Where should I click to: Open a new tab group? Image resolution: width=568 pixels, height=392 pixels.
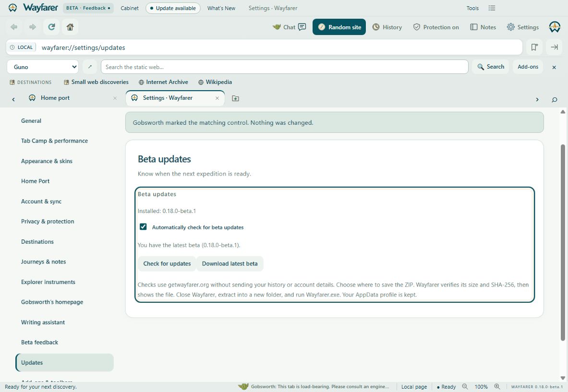click(235, 98)
